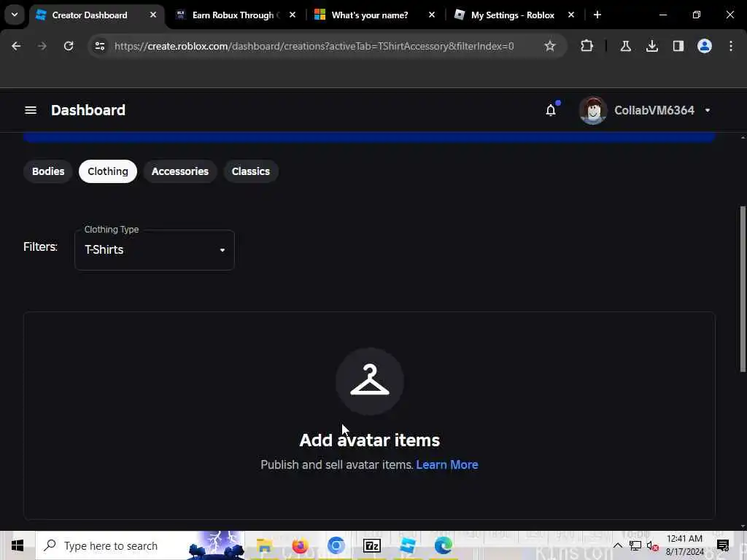The width and height of the screenshot is (747, 560).
Task: Click the Dashboard heading text
Action: (x=88, y=110)
